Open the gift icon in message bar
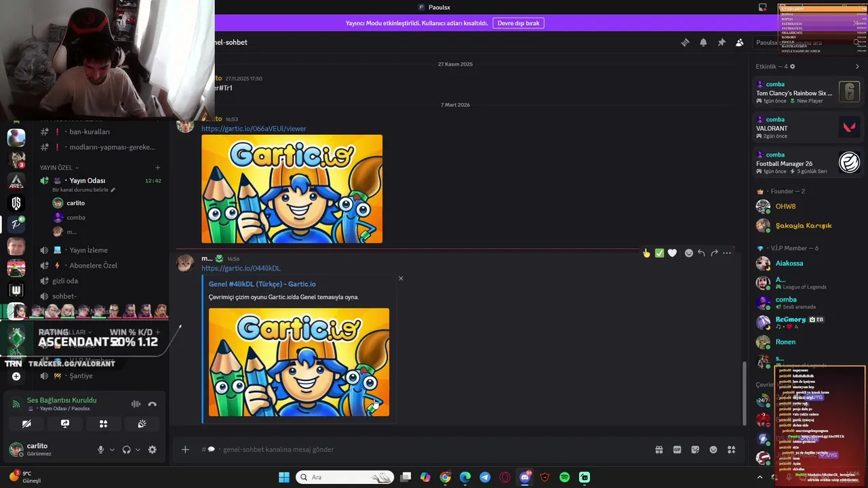The width and height of the screenshot is (868, 488). pos(658,449)
